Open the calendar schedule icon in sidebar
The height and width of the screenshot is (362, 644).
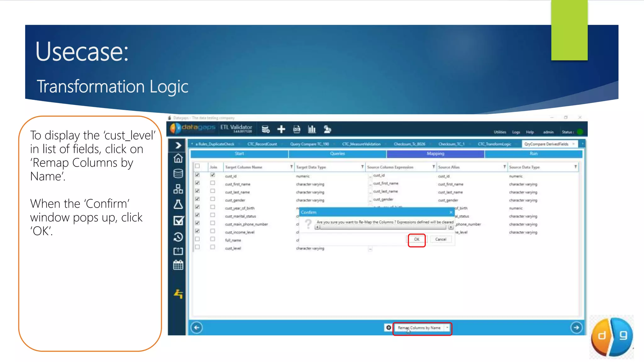tap(178, 265)
